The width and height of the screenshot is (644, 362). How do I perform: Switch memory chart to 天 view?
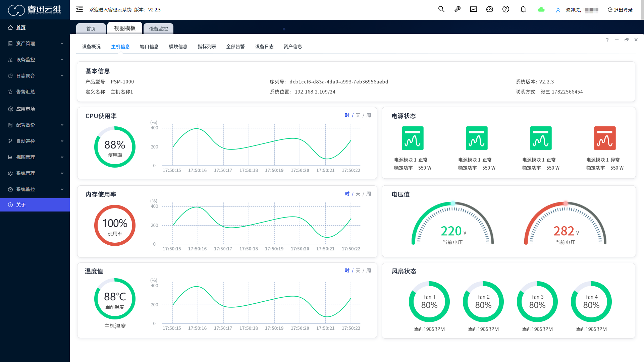coord(358,194)
